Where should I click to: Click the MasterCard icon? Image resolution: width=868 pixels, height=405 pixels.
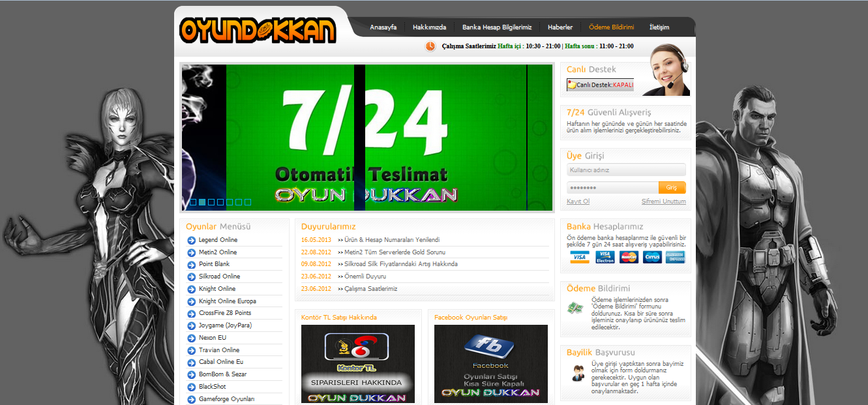629,257
